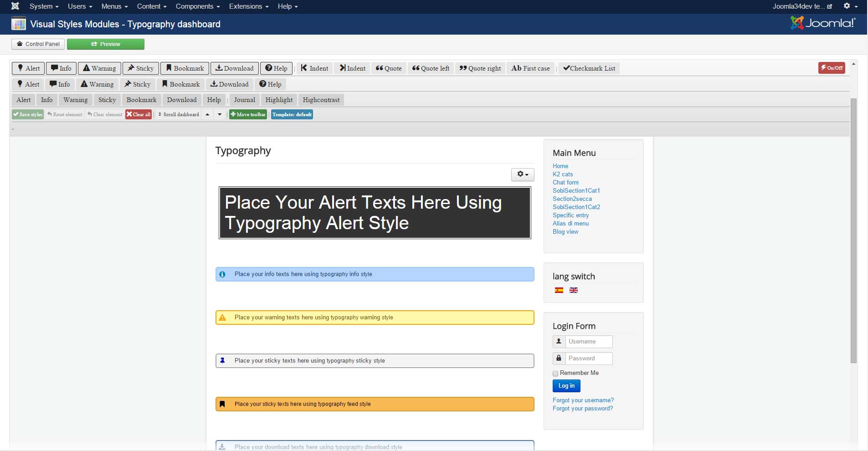The height and width of the screenshot is (451, 868).
Task: Click the red Clear all button
Action: point(139,114)
